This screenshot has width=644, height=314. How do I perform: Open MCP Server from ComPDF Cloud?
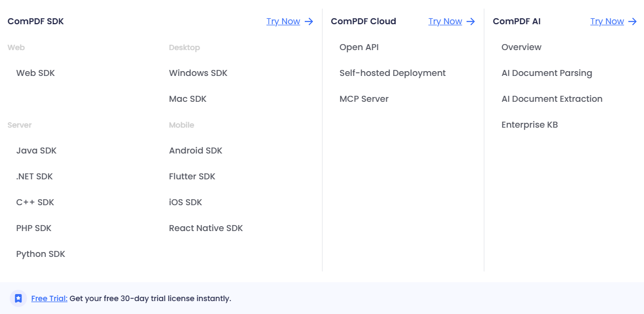pyautogui.click(x=364, y=99)
